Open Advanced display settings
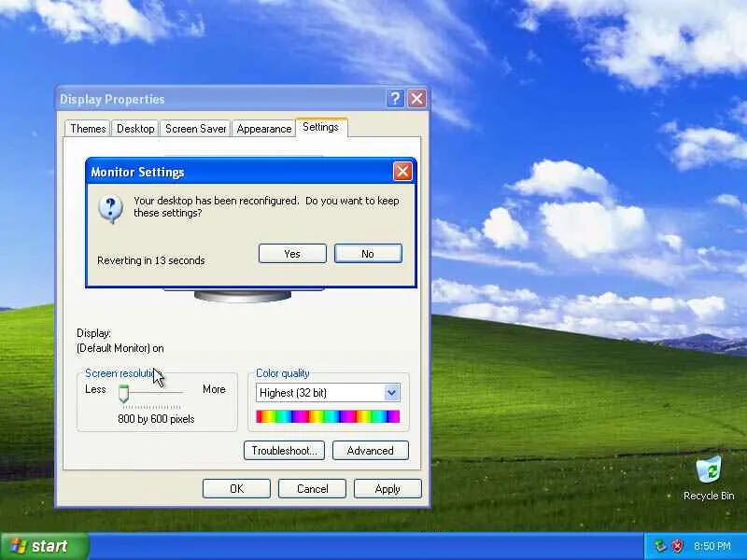This screenshot has width=747, height=560. click(370, 451)
